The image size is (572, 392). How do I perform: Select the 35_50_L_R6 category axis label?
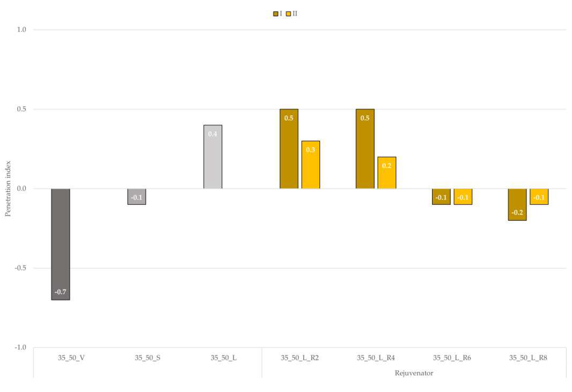pos(452,358)
